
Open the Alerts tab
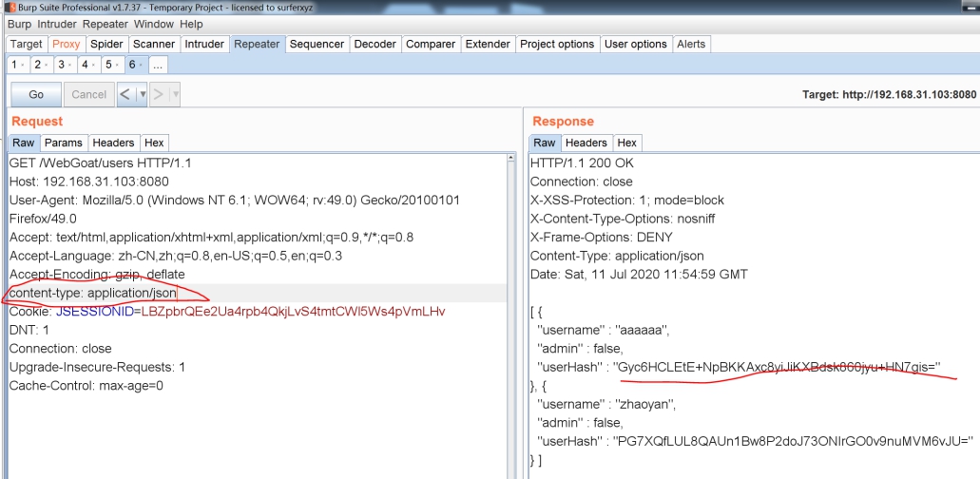click(691, 45)
